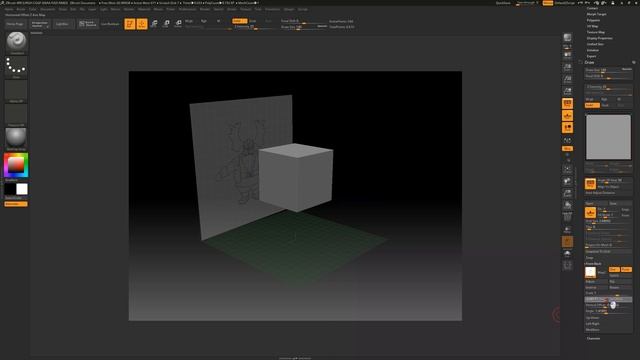Select the Rotate gizmo tool
The height and width of the screenshot is (360, 640).
point(178,24)
